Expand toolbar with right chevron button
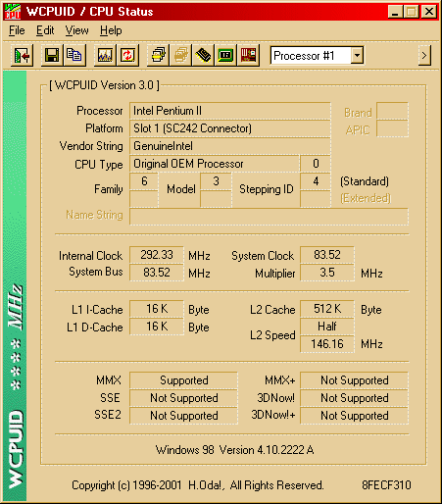The width and height of the screenshot is (442, 504). pos(424,56)
